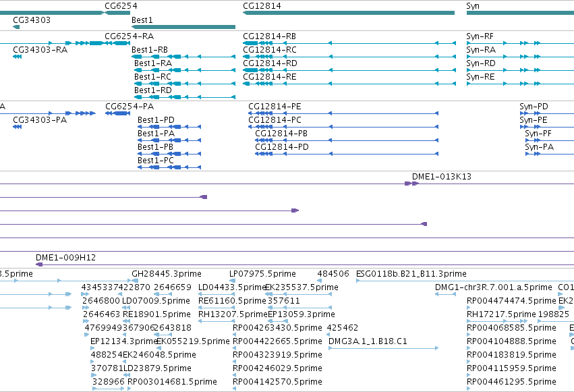
Task: Click the 198825 feature label
Action: click(x=554, y=314)
